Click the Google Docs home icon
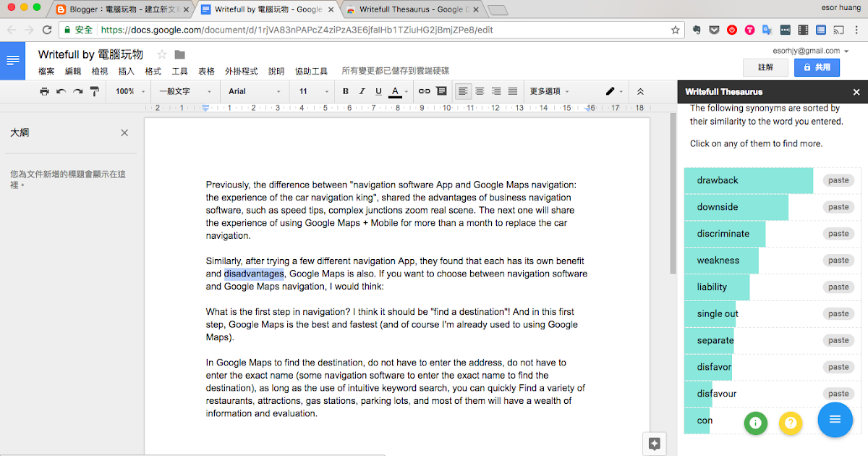The image size is (868, 456). click(13, 61)
